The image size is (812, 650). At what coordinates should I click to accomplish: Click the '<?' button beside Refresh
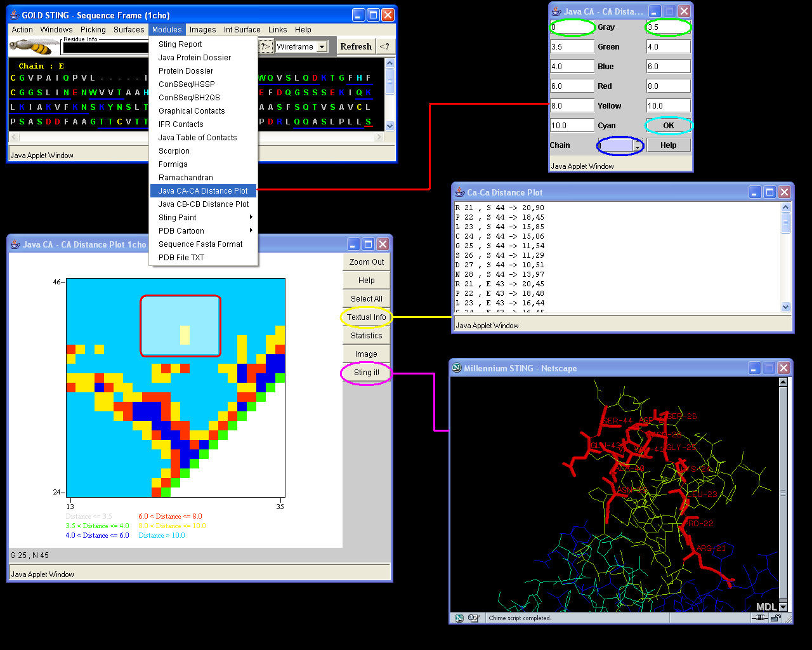[384, 46]
